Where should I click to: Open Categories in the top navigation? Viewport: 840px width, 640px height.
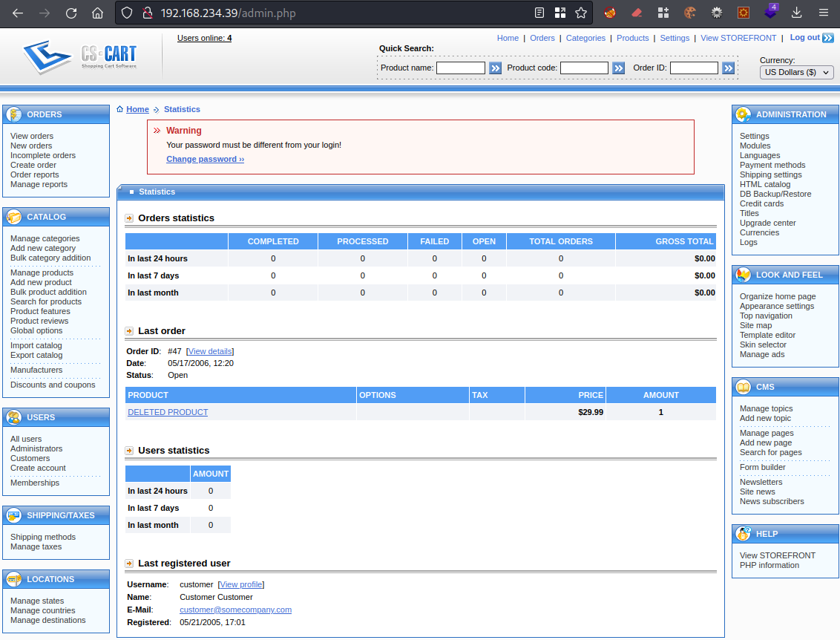(585, 38)
